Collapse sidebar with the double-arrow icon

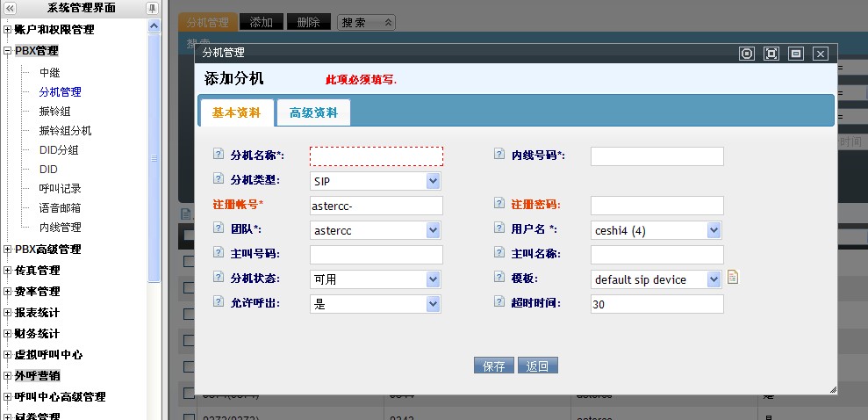click(10, 8)
